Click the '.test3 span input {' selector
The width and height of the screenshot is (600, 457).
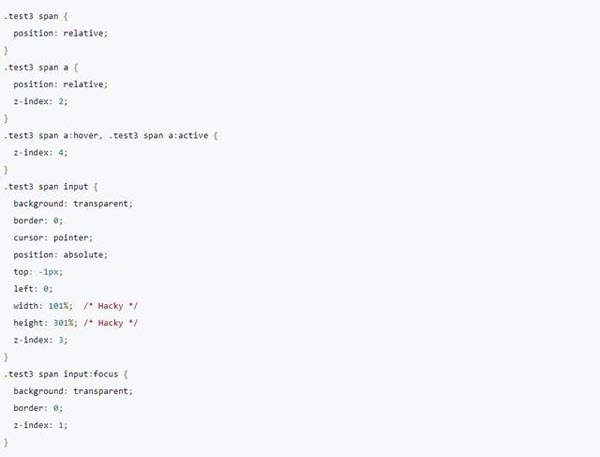tap(51, 187)
